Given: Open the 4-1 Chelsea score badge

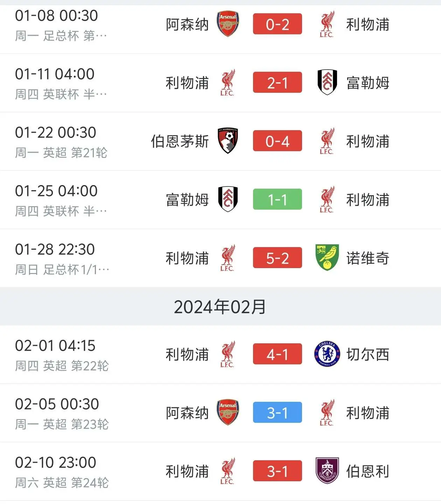Looking at the screenshot, I should point(278,354).
